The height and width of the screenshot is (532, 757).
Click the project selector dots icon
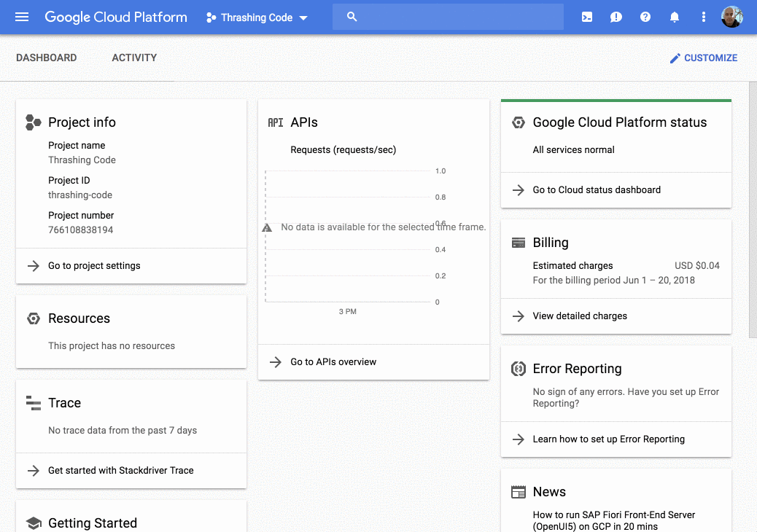[x=211, y=17]
